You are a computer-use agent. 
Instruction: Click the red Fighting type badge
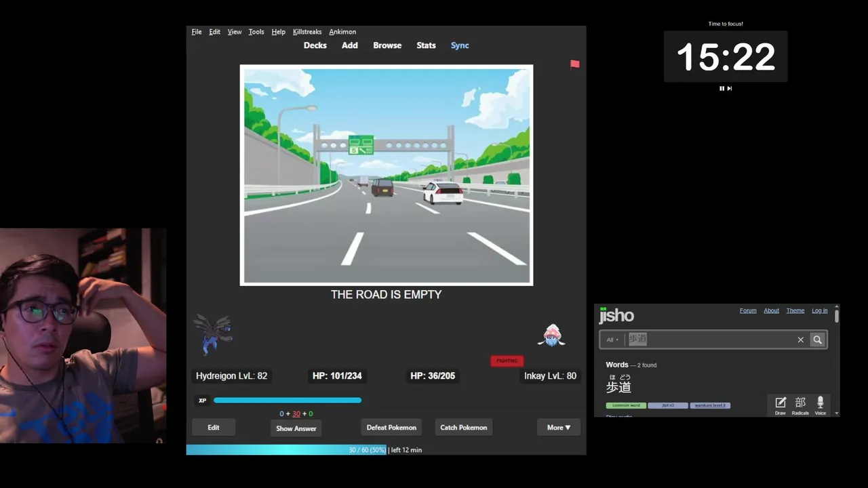coord(507,361)
